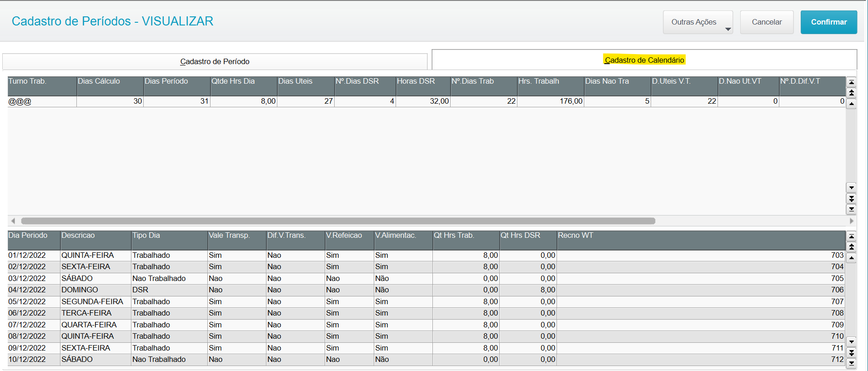Select SEGUNDA-FEIRA description cell
The height and width of the screenshot is (371, 868).
coord(96,301)
